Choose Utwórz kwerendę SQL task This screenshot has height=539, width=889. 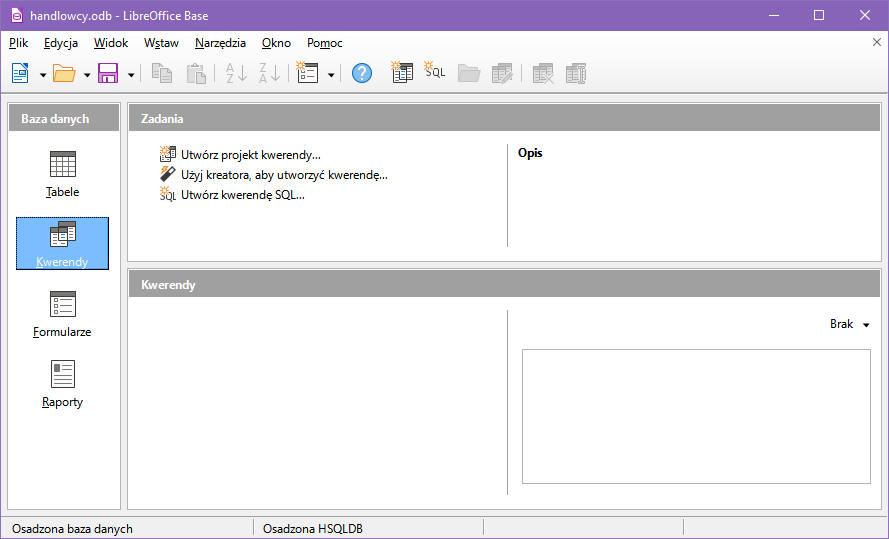coord(242,195)
